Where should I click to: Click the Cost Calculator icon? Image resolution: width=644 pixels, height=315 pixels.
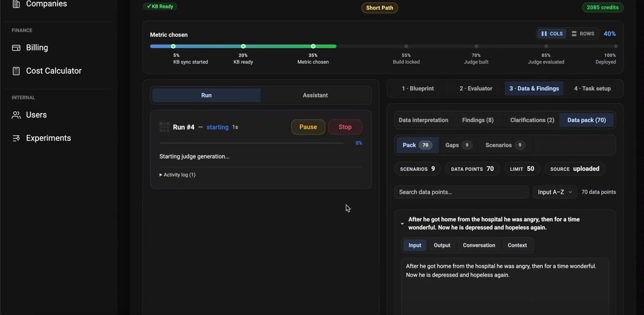point(16,71)
